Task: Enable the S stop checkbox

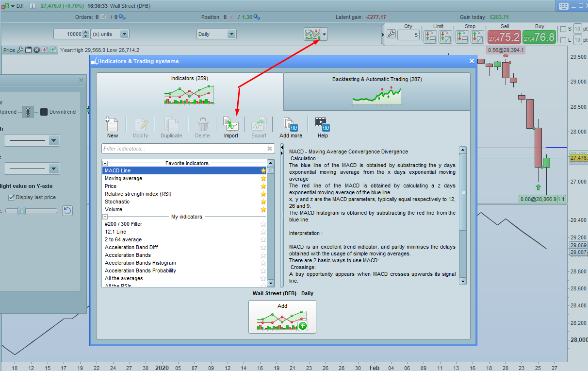Action: (563, 29)
